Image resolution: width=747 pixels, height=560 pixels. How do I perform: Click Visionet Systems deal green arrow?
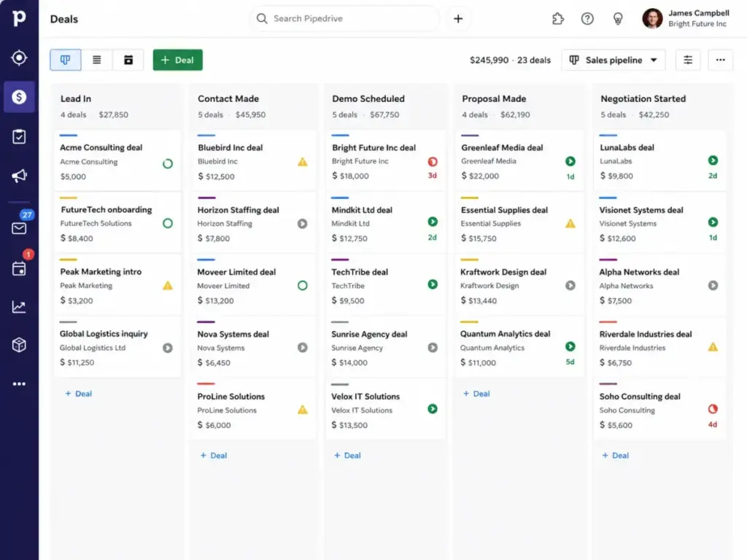pos(713,222)
